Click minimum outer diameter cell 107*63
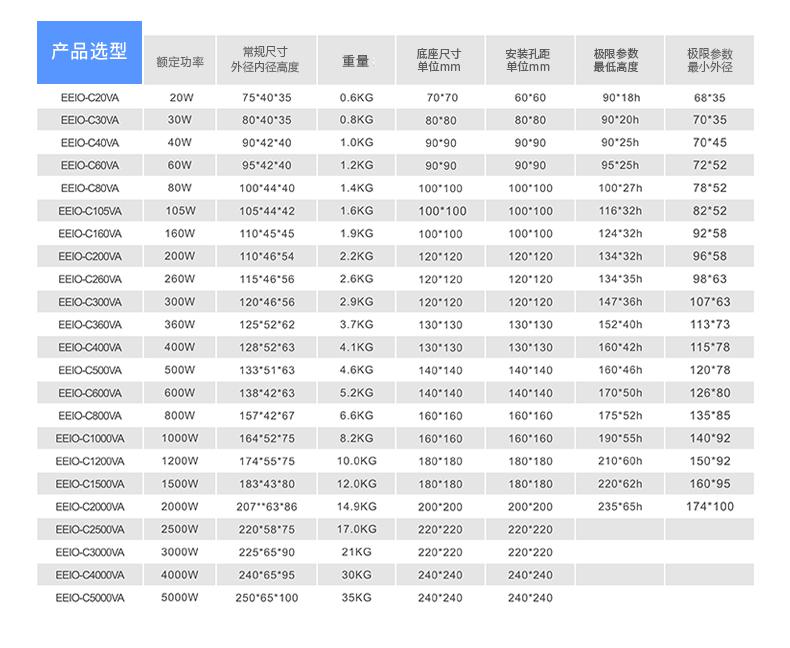This screenshot has width=790, height=648. pos(710,302)
